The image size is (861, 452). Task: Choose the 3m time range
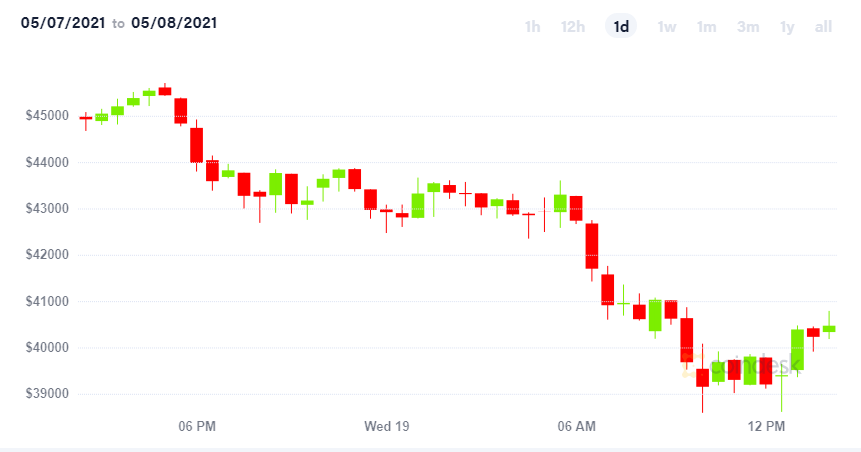[748, 26]
